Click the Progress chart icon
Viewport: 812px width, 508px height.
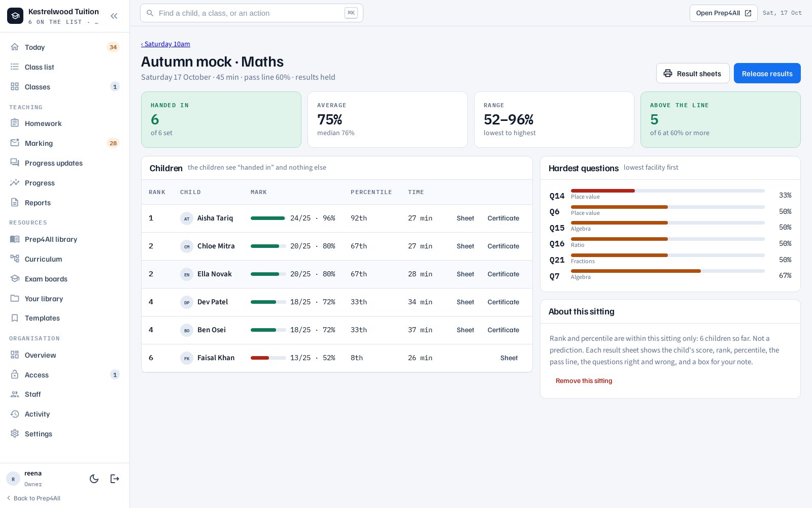(x=15, y=182)
